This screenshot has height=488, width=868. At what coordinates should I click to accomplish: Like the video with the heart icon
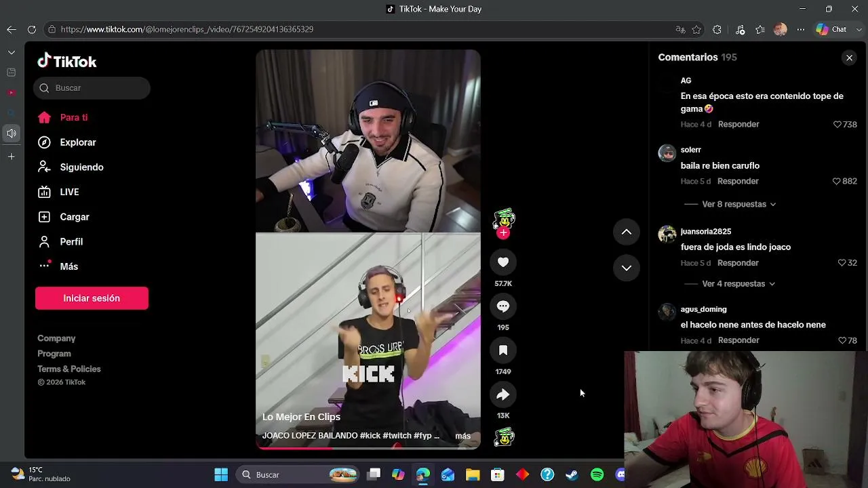pyautogui.click(x=503, y=262)
